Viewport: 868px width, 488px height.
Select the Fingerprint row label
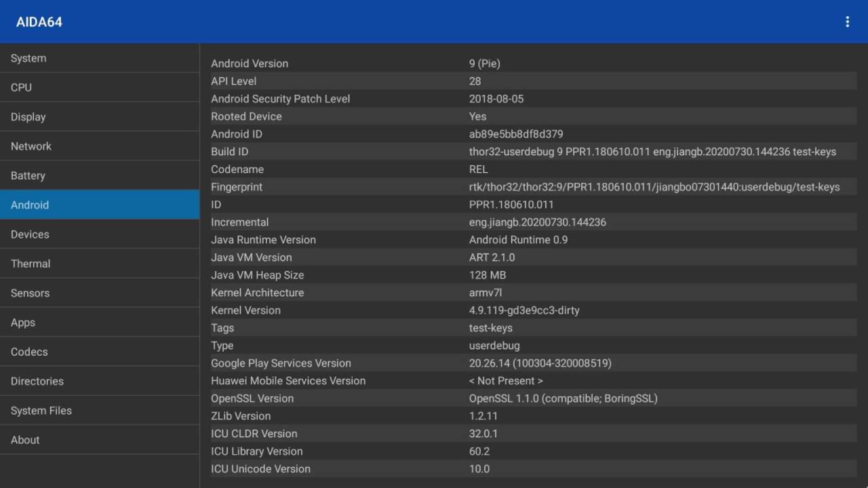coord(237,187)
